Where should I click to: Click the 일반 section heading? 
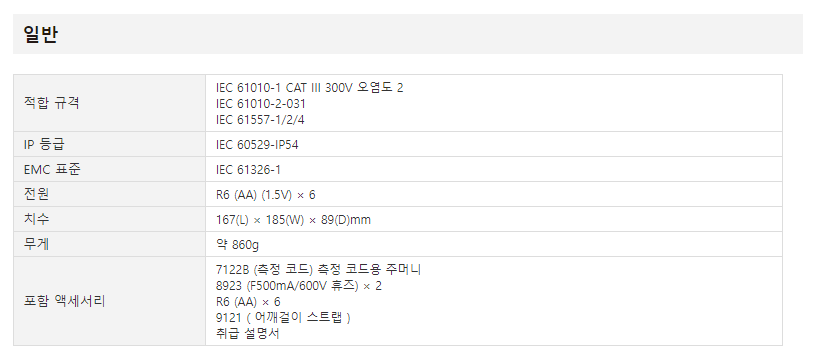coord(41,35)
